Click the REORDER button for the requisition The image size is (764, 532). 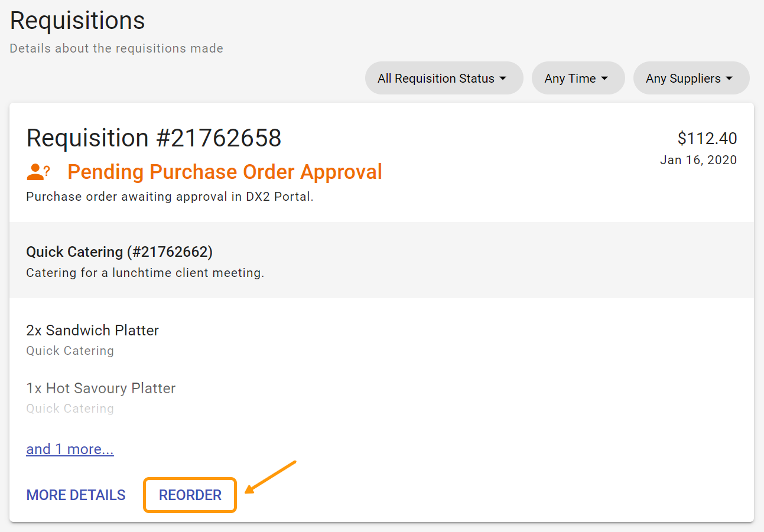[190, 495]
